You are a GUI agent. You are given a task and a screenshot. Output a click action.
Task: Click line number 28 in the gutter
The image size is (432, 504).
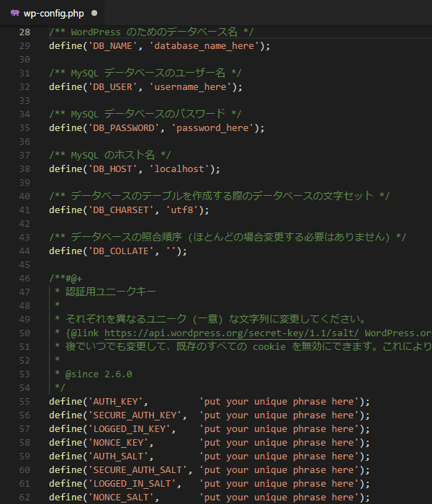click(24, 32)
